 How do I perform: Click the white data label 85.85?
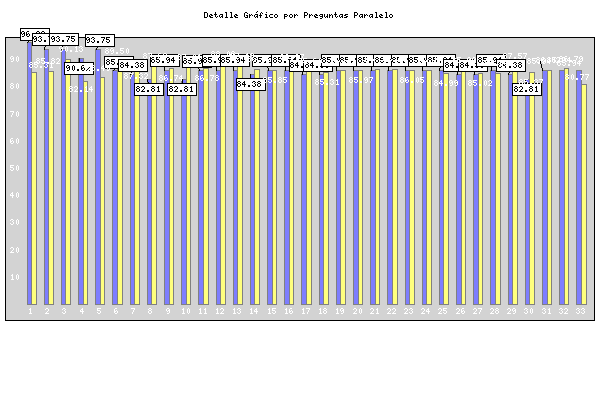pos(275,80)
